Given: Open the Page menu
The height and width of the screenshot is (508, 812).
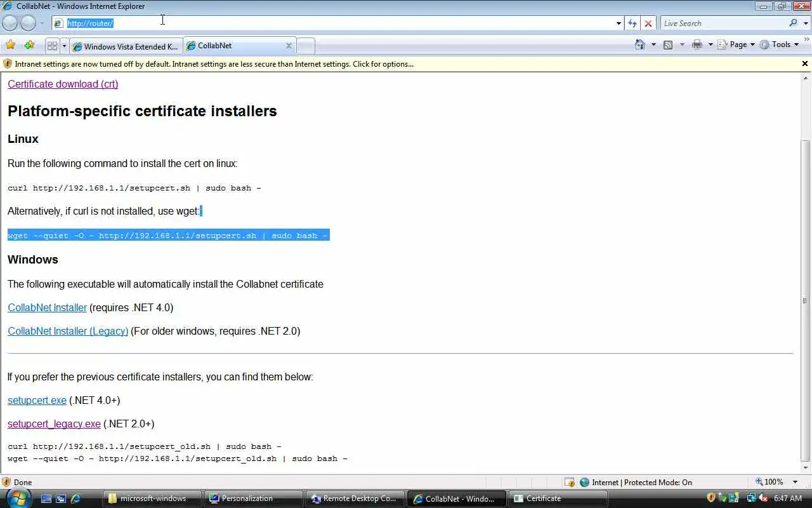Looking at the screenshot, I should click(736, 44).
